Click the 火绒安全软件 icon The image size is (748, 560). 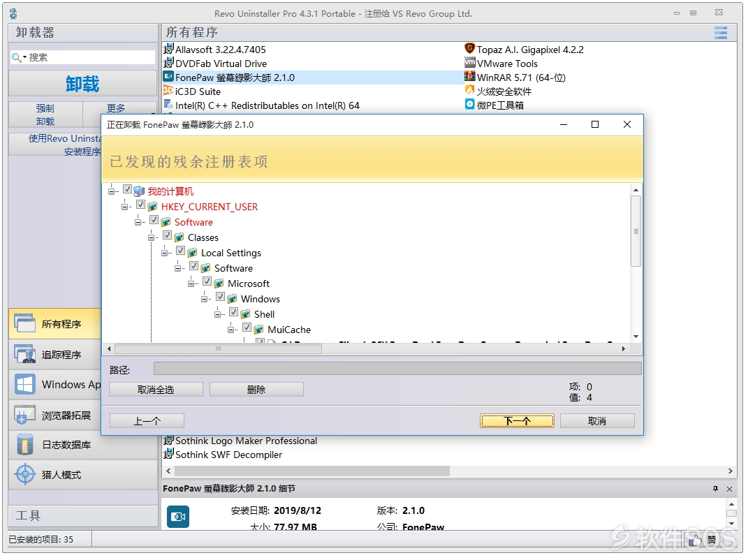[470, 90]
